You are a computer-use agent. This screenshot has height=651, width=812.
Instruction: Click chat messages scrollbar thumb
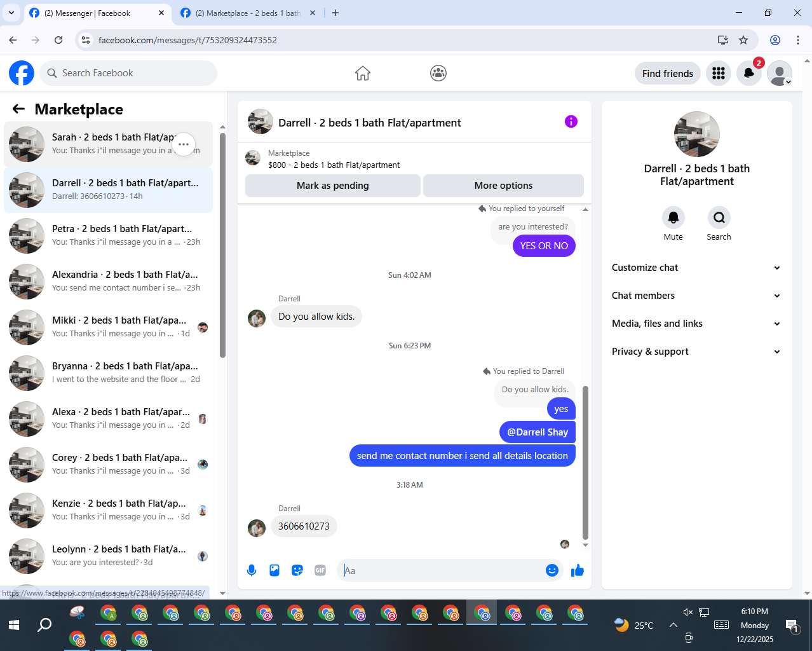585,462
